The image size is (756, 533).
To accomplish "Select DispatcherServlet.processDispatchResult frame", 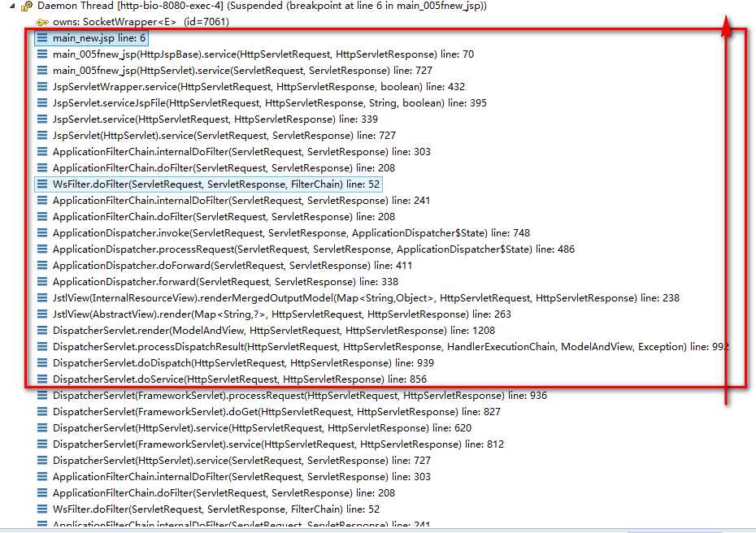I will click(x=390, y=347).
